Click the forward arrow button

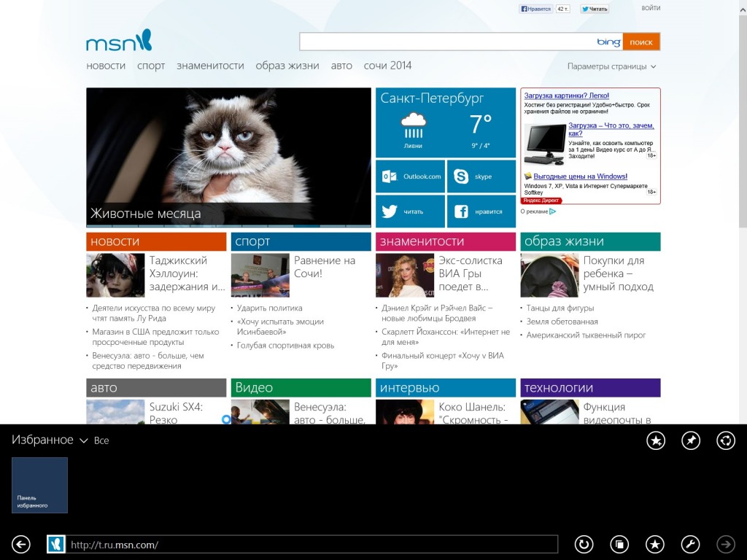click(726, 544)
